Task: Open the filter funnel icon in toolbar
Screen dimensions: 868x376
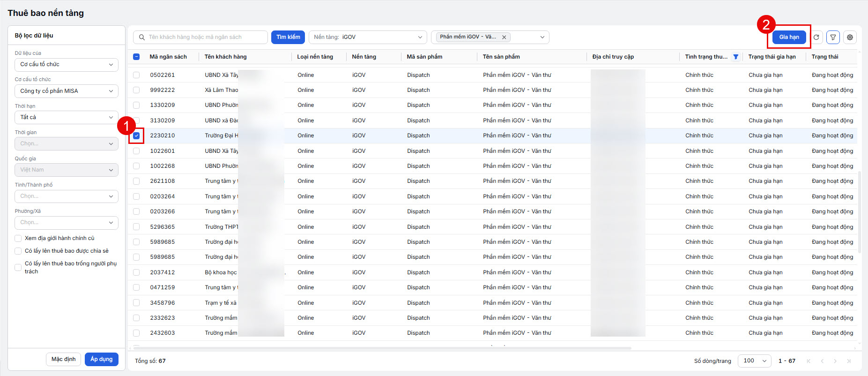Action: pyautogui.click(x=833, y=37)
